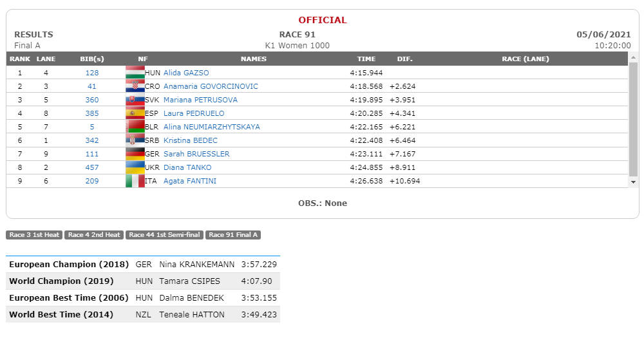Image resolution: width=644 pixels, height=338 pixels.
Task: Click the Serbia flag next to SRB
Action: (x=135, y=140)
